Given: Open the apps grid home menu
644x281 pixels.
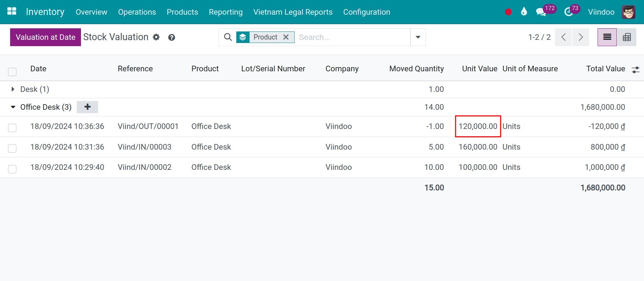Looking at the screenshot, I should (12, 12).
